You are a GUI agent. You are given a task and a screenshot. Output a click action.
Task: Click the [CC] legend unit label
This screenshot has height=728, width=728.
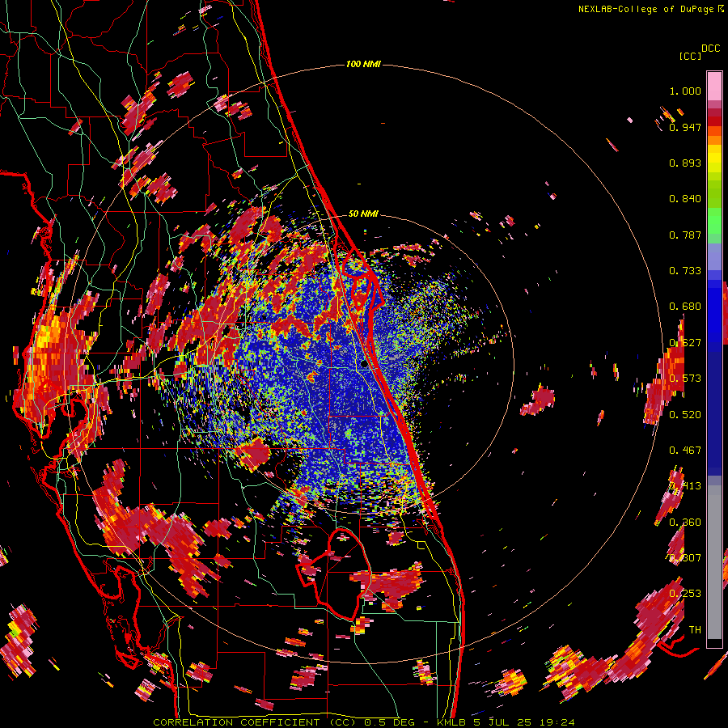[x=690, y=56]
